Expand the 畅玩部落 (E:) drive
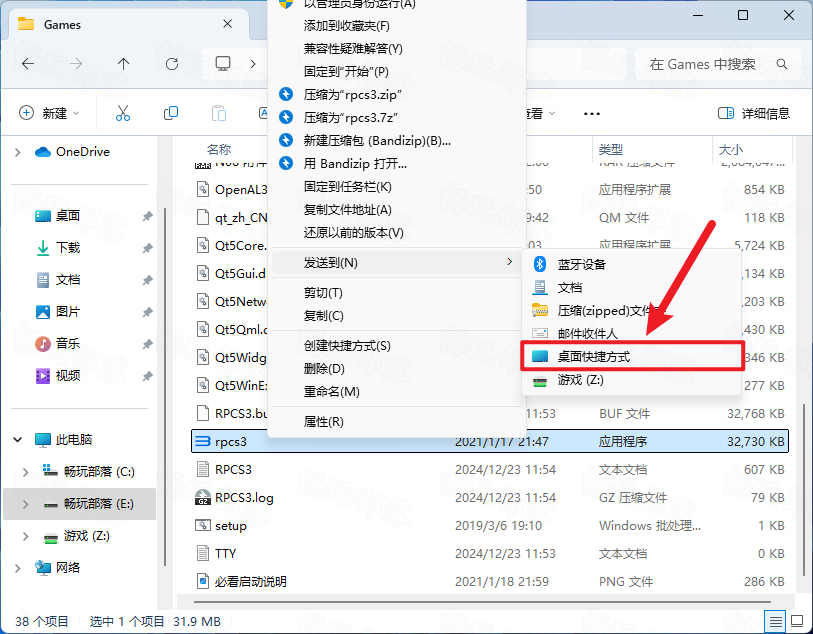The width and height of the screenshot is (813, 634). click(x=25, y=504)
